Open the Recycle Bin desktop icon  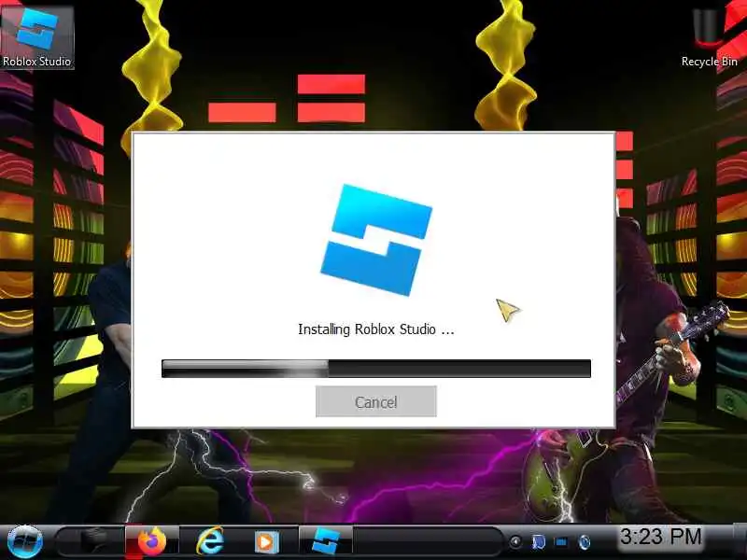710,36
